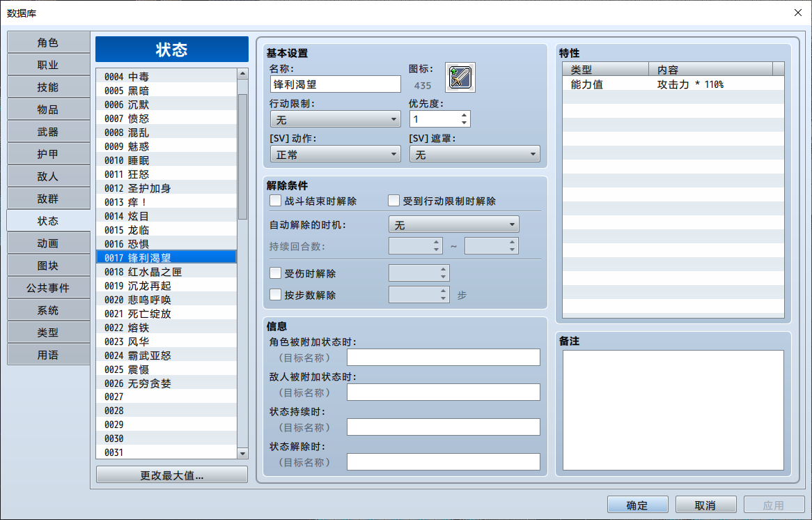Switch to the 系统 tab

pyautogui.click(x=48, y=310)
